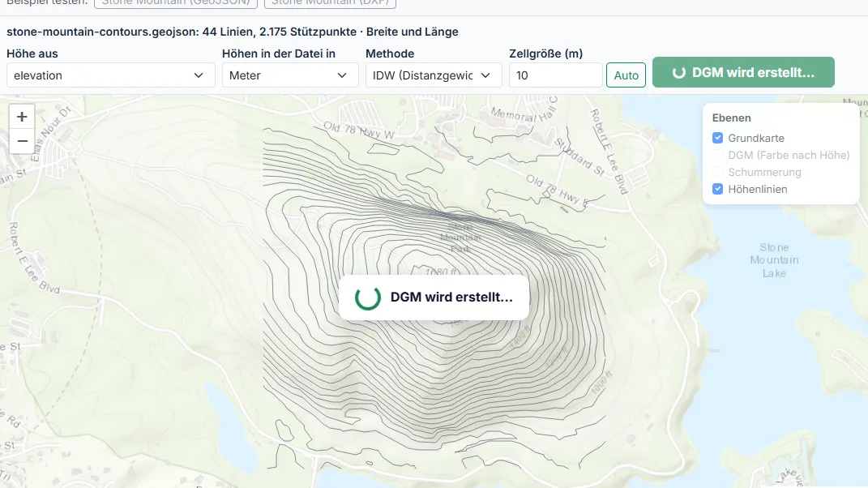Click the Zellgröße (m) field label

[545, 54]
